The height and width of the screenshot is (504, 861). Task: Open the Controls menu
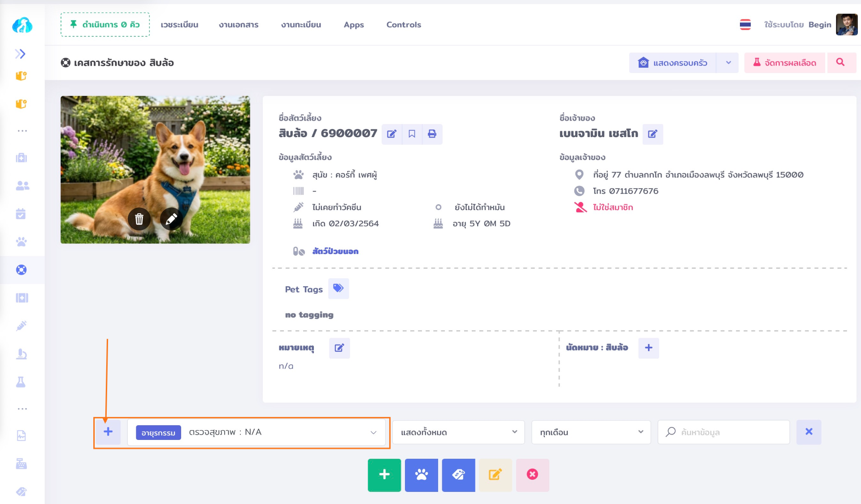(404, 25)
